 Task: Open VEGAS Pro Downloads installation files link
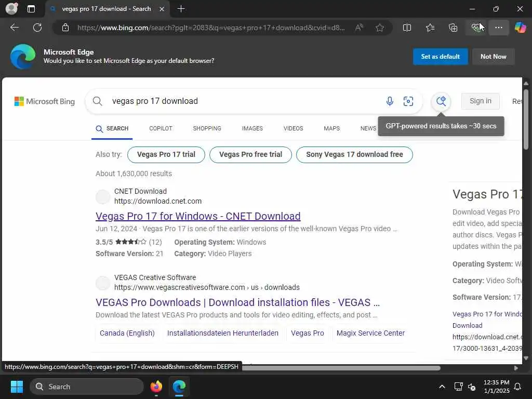point(237,302)
